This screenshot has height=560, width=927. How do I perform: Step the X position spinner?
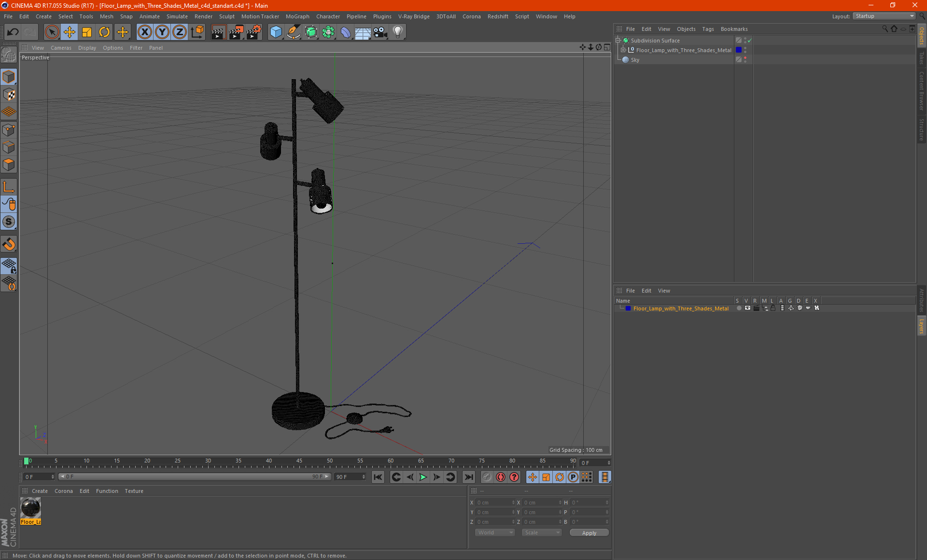click(x=513, y=503)
